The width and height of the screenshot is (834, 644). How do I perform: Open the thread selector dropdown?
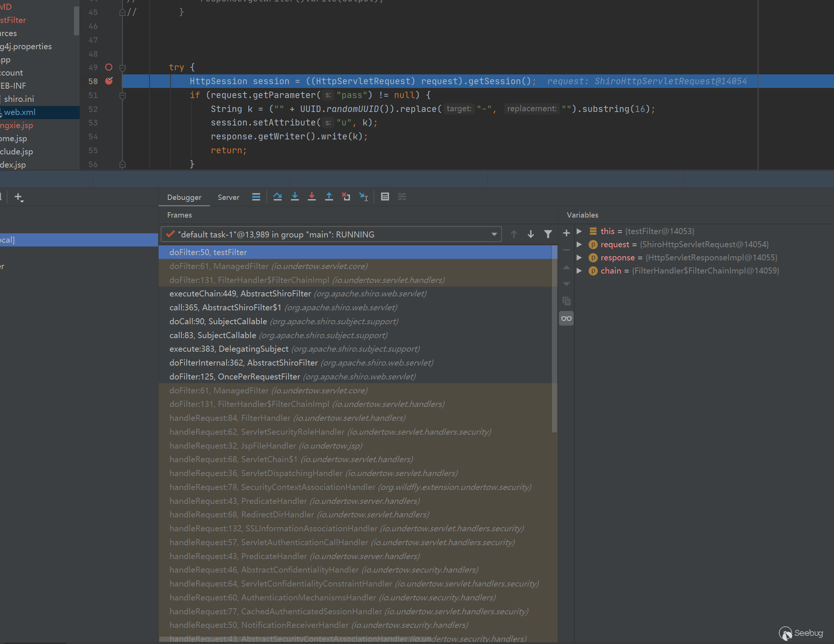point(494,234)
